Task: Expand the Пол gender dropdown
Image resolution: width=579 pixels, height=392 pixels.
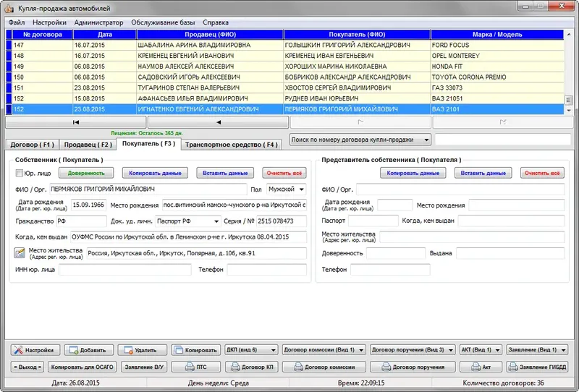Action: 301,189
